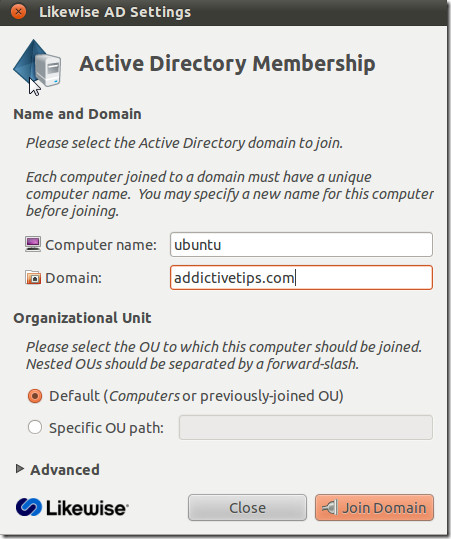The height and width of the screenshot is (539, 451).
Task: Click the Close button
Action: [x=247, y=507]
